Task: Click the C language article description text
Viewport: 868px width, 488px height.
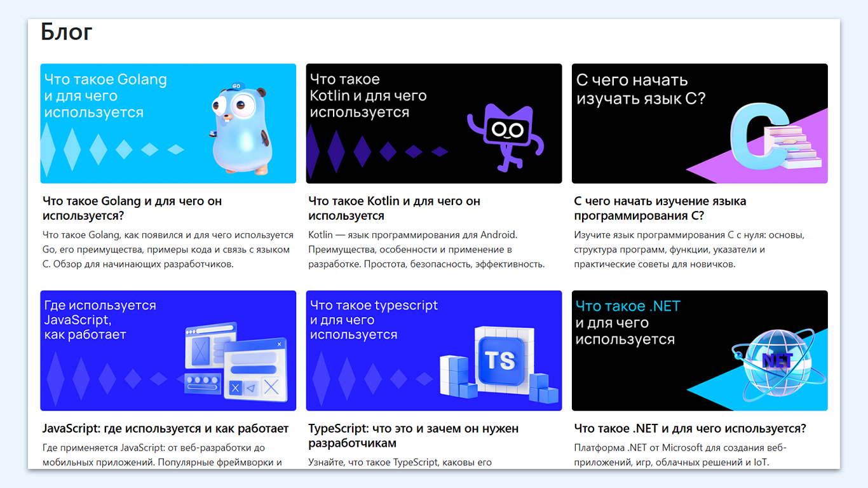Action: pos(689,250)
